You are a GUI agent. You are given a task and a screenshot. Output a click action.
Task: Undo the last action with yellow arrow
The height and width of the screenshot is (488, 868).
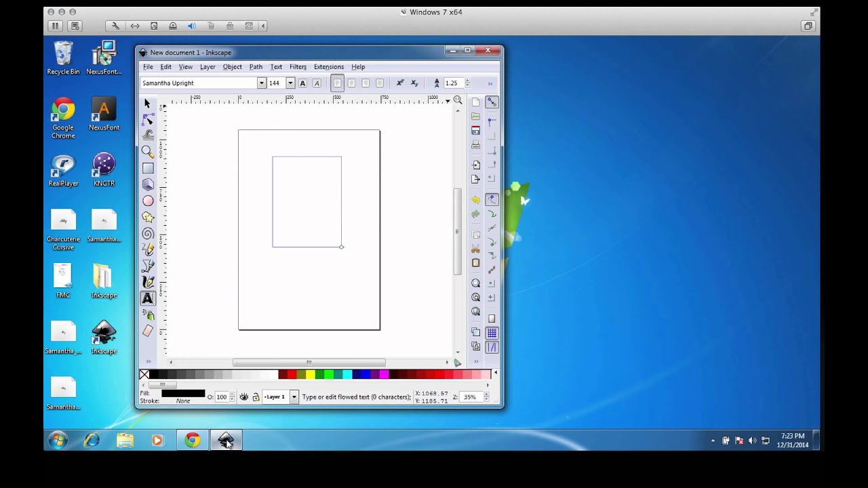click(475, 200)
